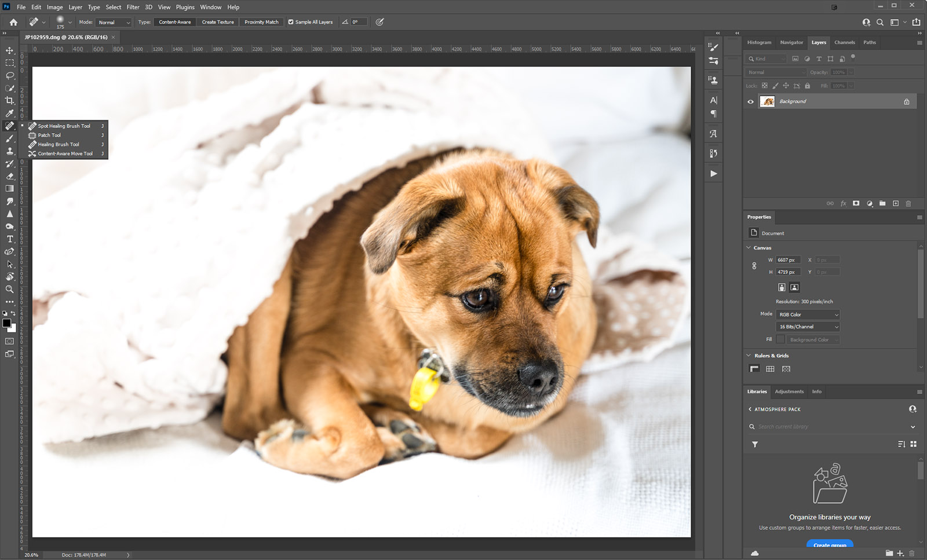The width and height of the screenshot is (927, 560).
Task: Click the Create group button
Action: click(830, 544)
